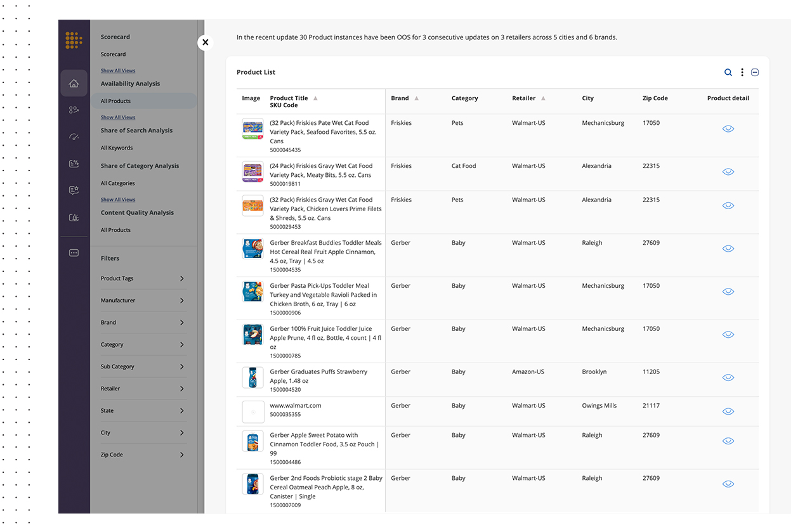Click SKU code 5000045435
Screen dimensions: 812x530
285,150
